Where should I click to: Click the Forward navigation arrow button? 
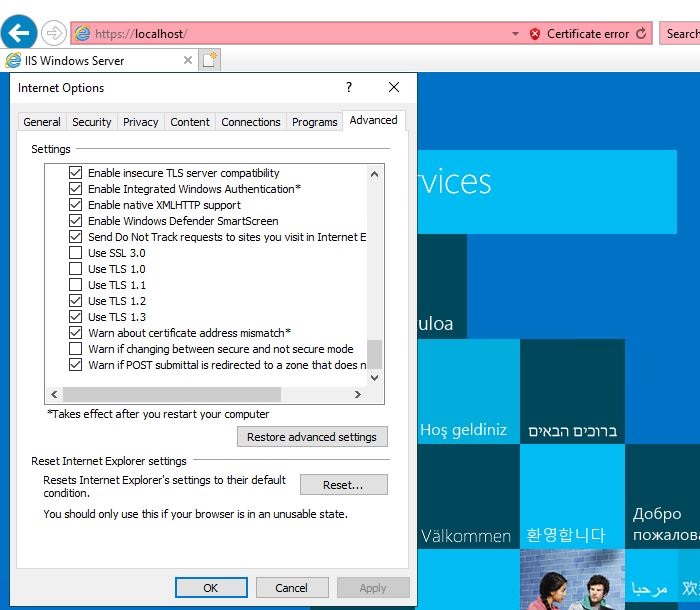point(54,33)
